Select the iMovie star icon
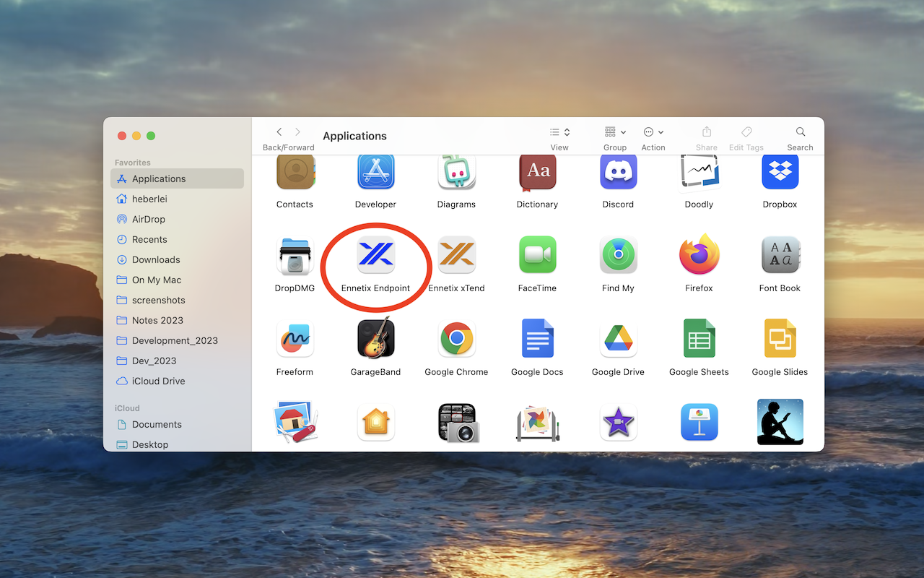Screen dimensions: 924x578 tap(618, 422)
